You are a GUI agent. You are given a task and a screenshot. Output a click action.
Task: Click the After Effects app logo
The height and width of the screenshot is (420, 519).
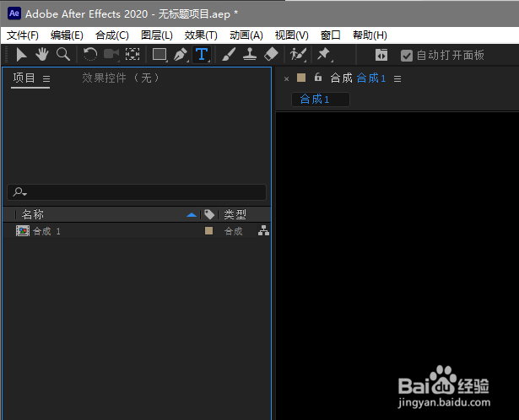point(14,13)
